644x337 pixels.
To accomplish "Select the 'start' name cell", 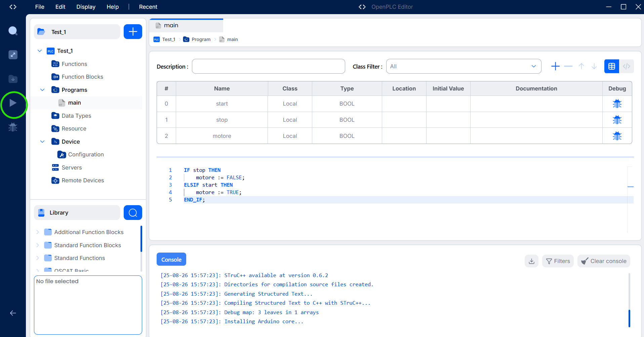I will pos(222,104).
